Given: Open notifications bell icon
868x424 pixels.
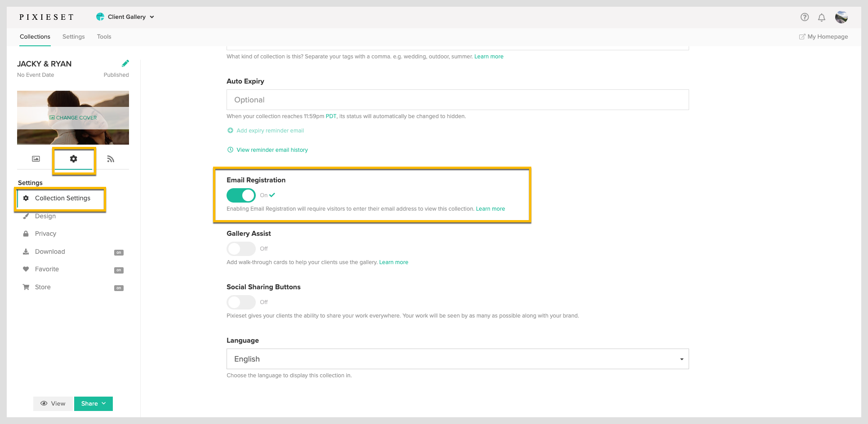Looking at the screenshot, I should click(x=822, y=17).
